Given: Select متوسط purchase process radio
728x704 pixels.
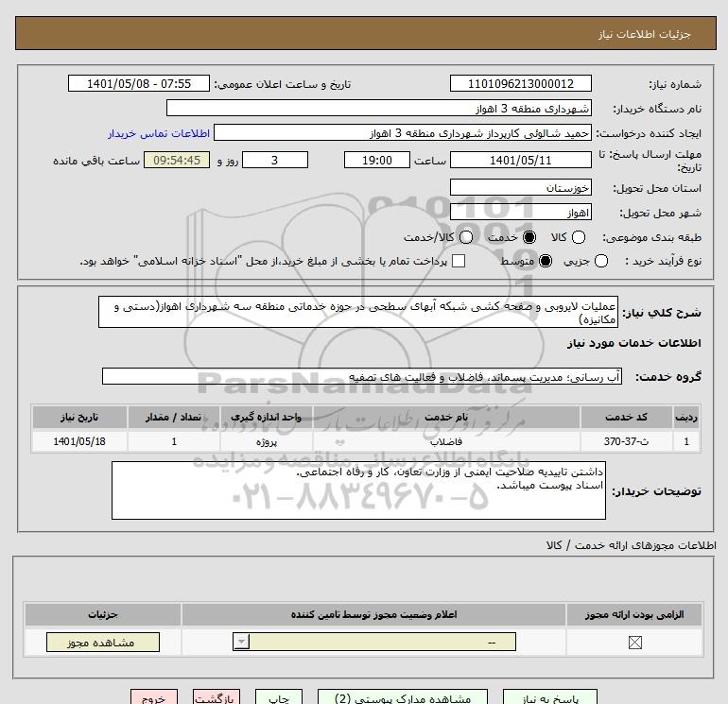Looking at the screenshot, I should pos(546,261).
